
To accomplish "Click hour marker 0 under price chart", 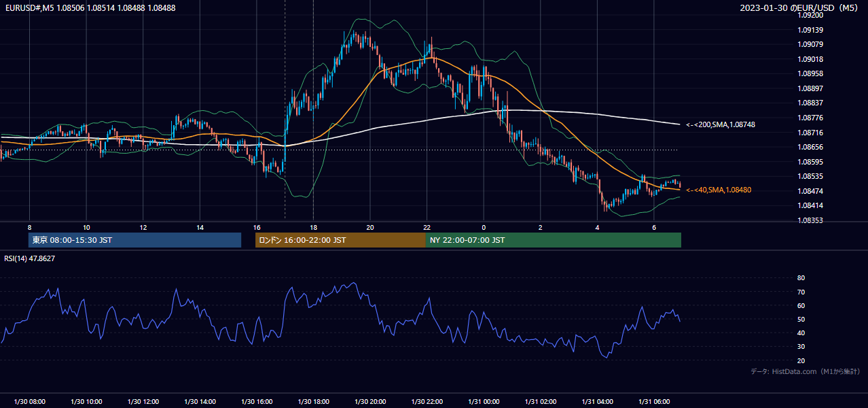I will 484,227.
